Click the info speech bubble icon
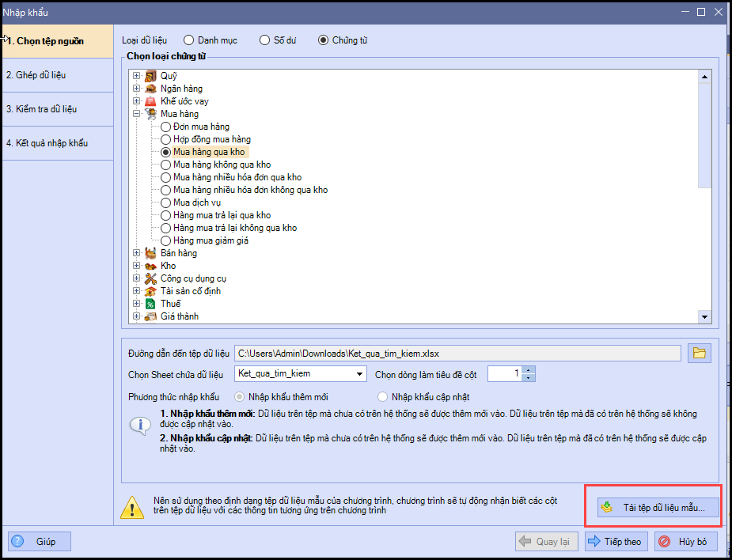Screen dimensions: 732x560 tap(140, 426)
